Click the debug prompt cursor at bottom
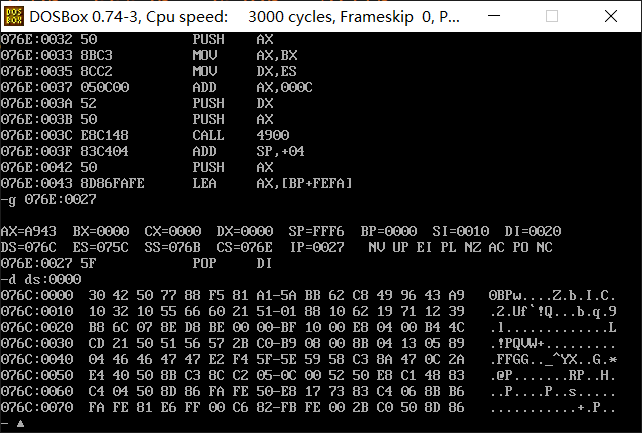 tap(20, 424)
